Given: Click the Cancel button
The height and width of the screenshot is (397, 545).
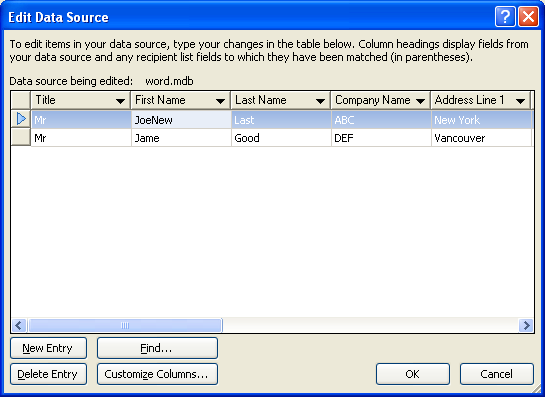Looking at the screenshot, I should (497, 374).
